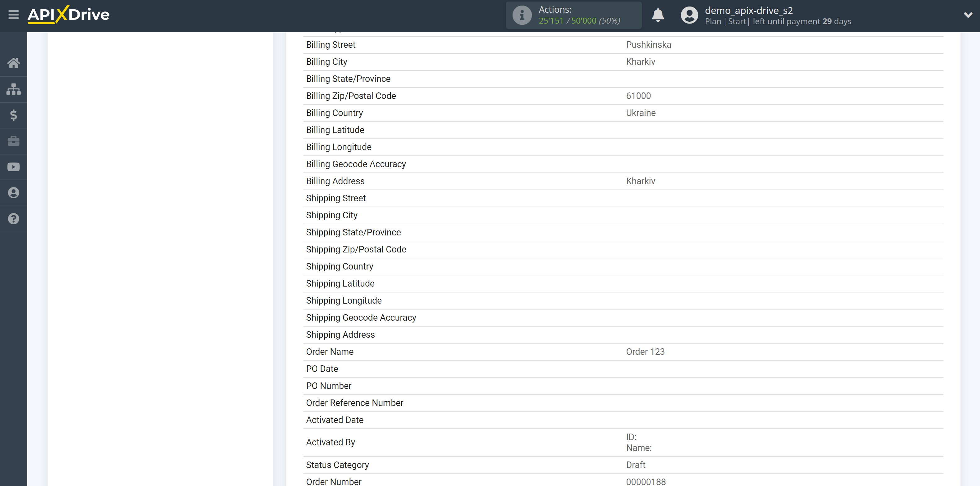Open the billing dollar icon
This screenshot has height=486, width=980.
pos(14,115)
